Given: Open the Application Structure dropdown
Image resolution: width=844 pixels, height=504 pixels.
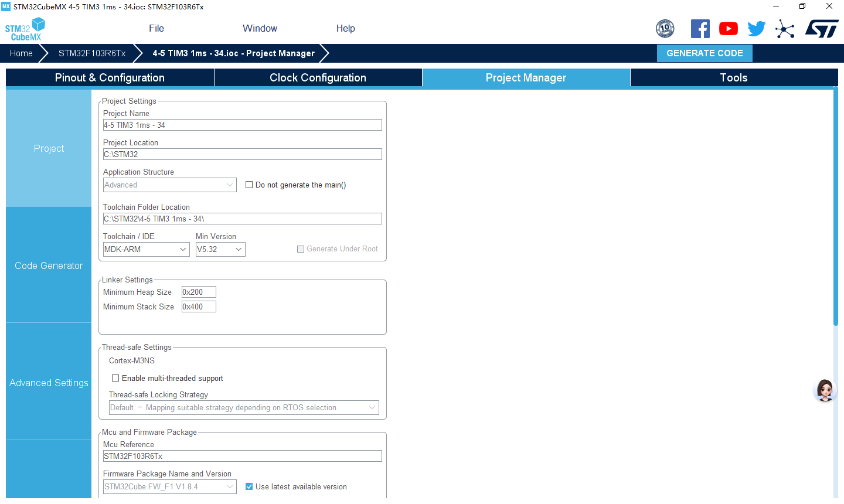Looking at the screenshot, I should point(170,185).
